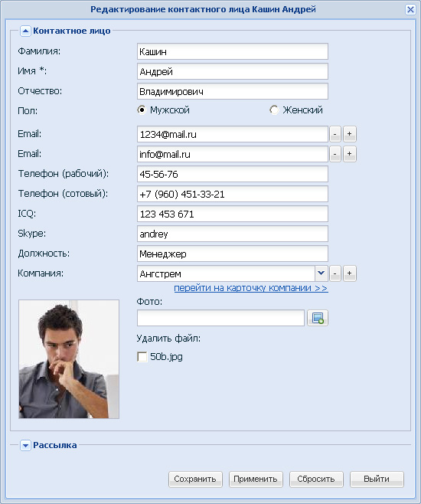Click plus button beside Компания field
Screen dimensions: 421x504
[x=349, y=273]
